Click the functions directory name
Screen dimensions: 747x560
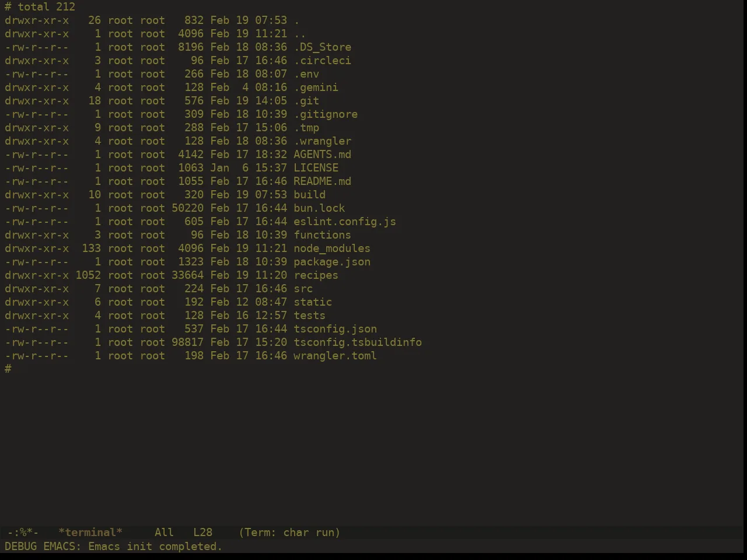322,235
